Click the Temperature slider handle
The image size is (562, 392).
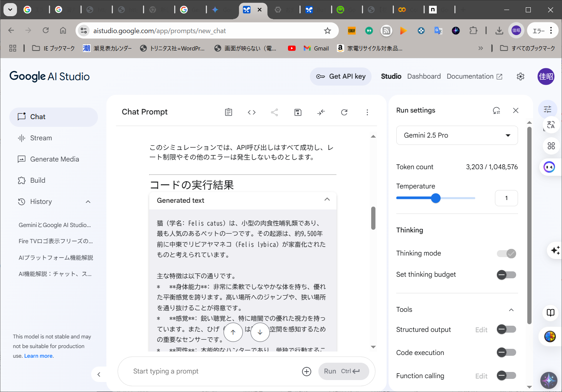[436, 198]
